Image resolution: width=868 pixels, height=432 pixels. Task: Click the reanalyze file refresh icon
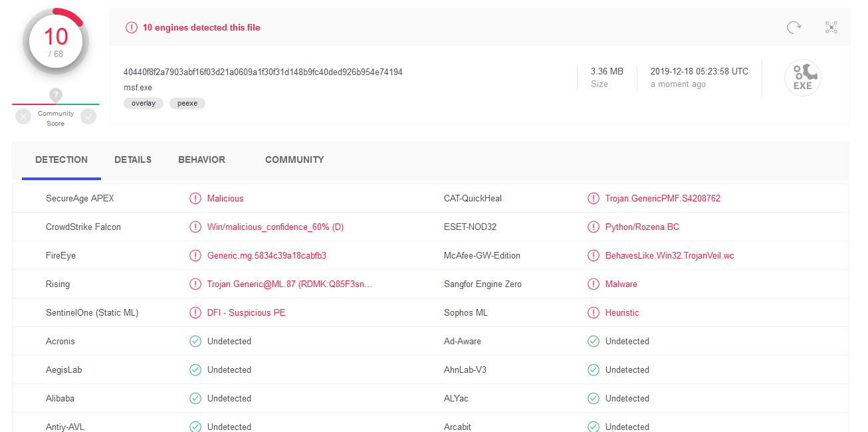pyautogui.click(x=794, y=27)
